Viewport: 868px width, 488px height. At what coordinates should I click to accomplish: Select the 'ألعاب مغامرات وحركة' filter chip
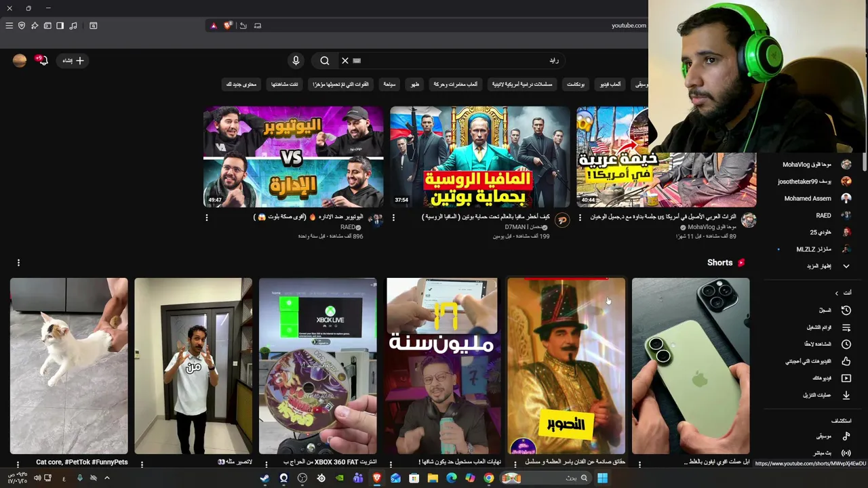tap(455, 84)
